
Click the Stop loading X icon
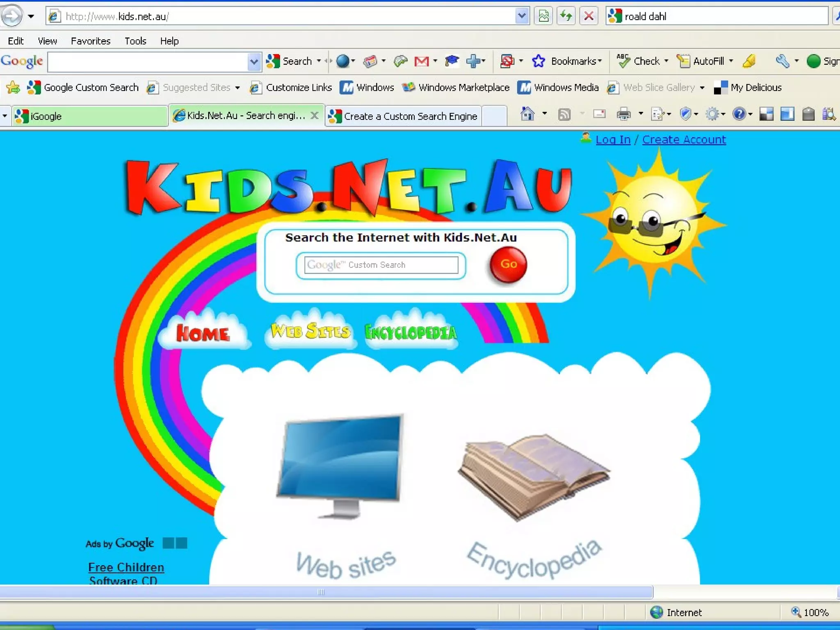(589, 16)
